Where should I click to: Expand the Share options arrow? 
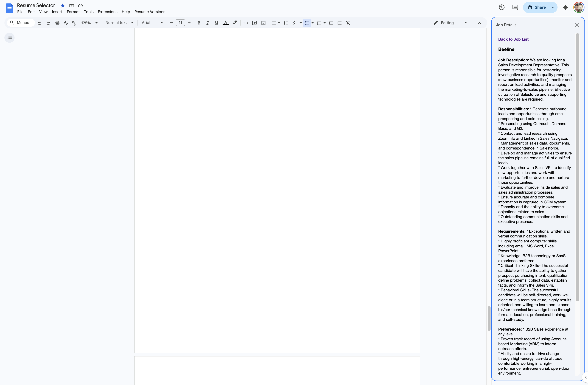point(553,7)
